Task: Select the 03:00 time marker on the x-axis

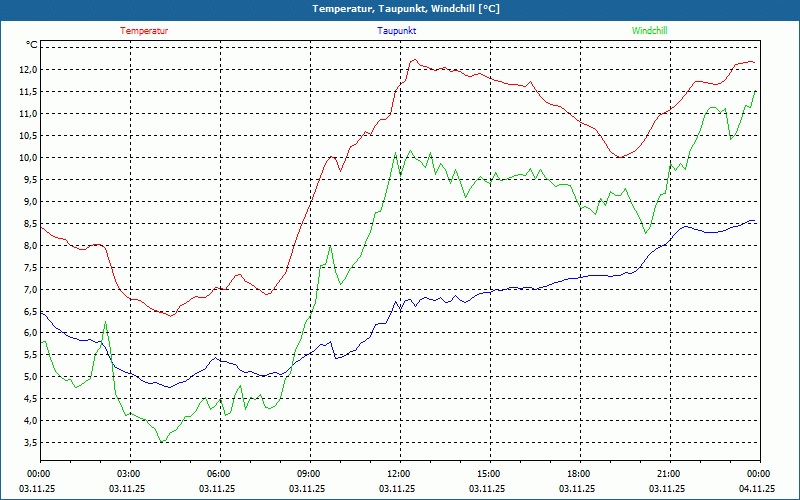Action: pos(129,474)
